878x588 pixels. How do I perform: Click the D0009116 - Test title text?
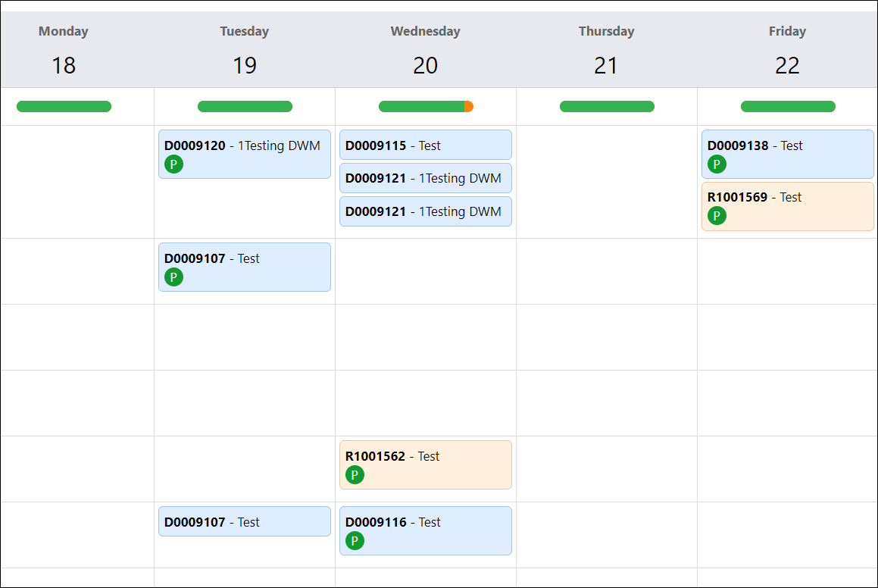point(393,522)
